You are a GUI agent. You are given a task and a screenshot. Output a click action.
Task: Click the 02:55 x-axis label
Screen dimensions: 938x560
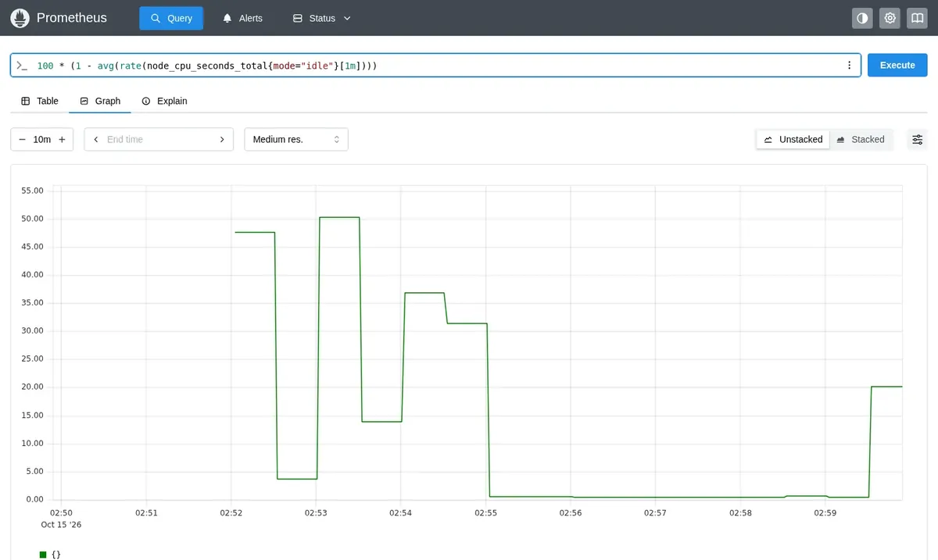click(485, 513)
